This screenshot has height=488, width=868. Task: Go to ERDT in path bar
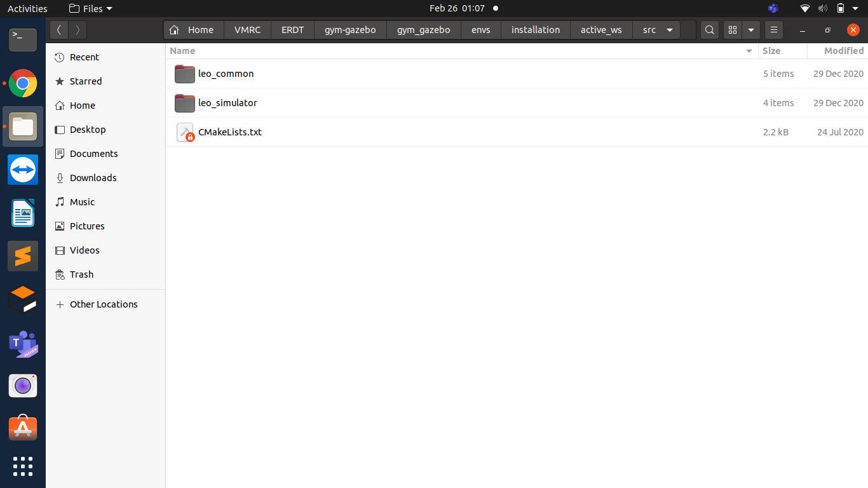click(292, 30)
